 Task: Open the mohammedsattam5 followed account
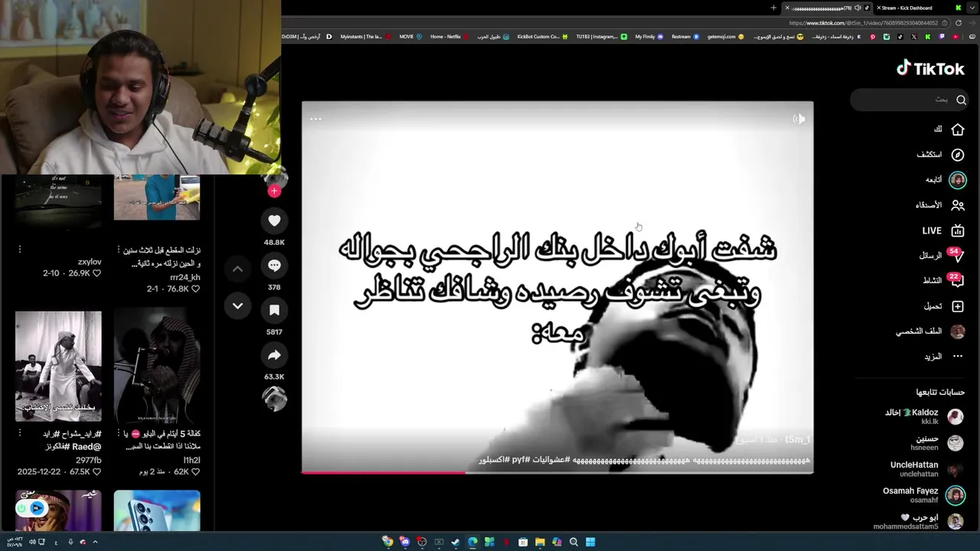click(919, 521)
